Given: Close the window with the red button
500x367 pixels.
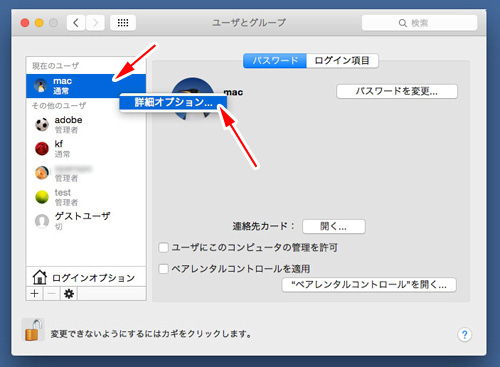Looking at the screenshot, I should (25, 23).
